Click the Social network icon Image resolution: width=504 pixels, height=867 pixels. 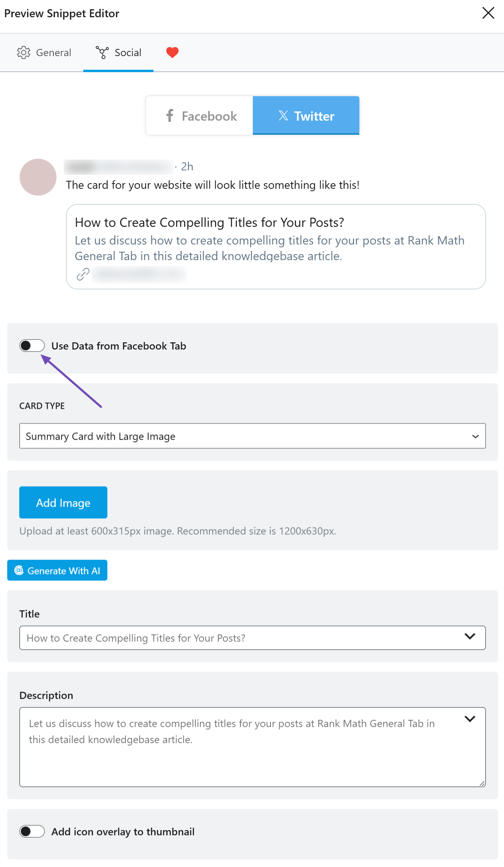pyautogui.click(x=102, y=53)
